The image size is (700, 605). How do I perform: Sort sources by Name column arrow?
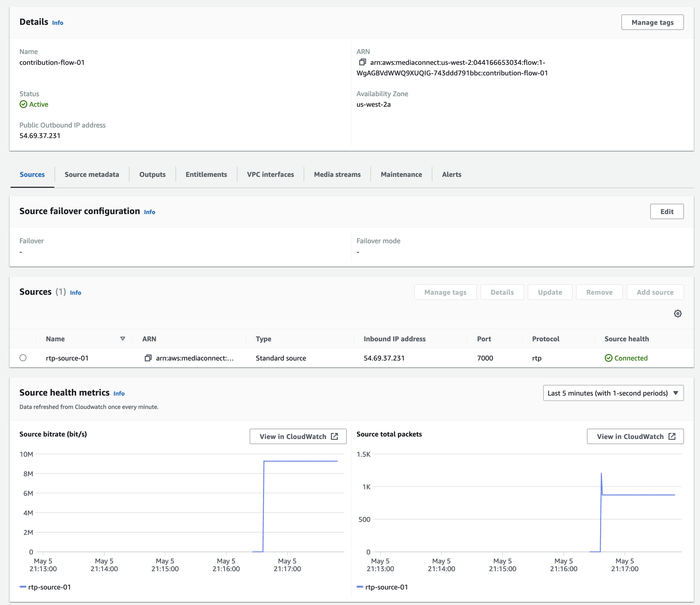[x=123, y=339]
